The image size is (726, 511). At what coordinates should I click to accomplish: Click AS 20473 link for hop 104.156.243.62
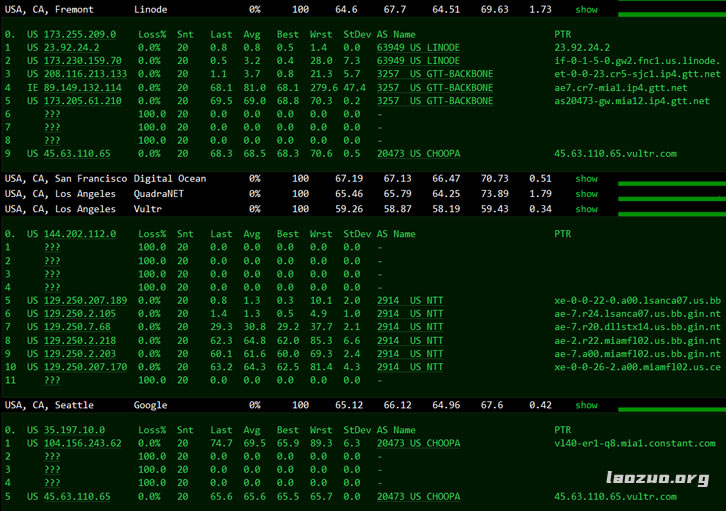click(390, 443)
